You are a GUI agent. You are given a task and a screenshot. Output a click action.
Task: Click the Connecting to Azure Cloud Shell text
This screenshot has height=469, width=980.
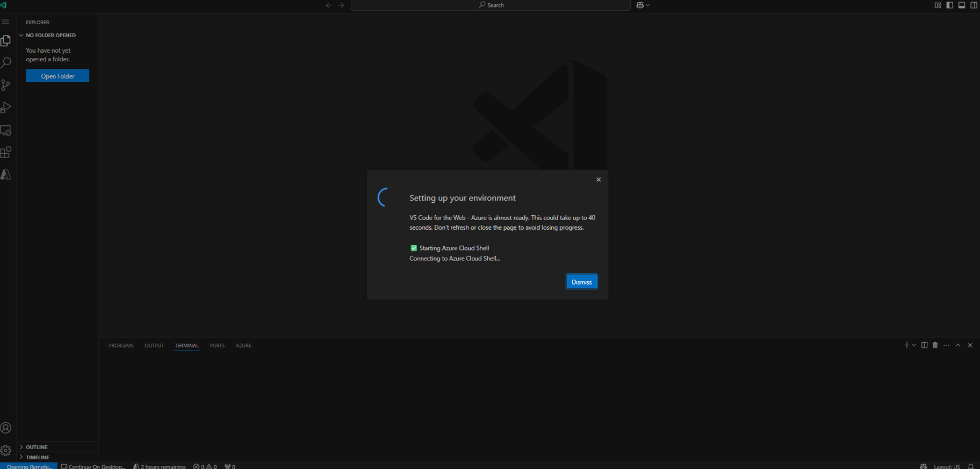[455, 259]
